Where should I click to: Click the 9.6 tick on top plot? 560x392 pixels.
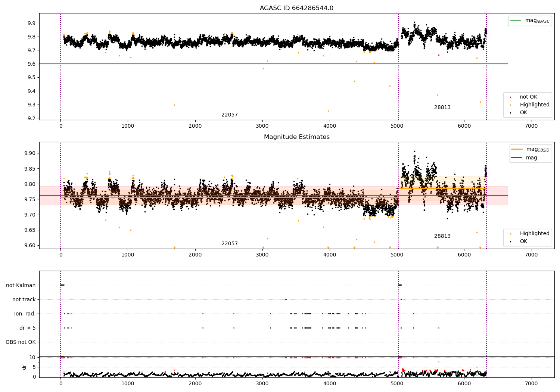[32, 64]
